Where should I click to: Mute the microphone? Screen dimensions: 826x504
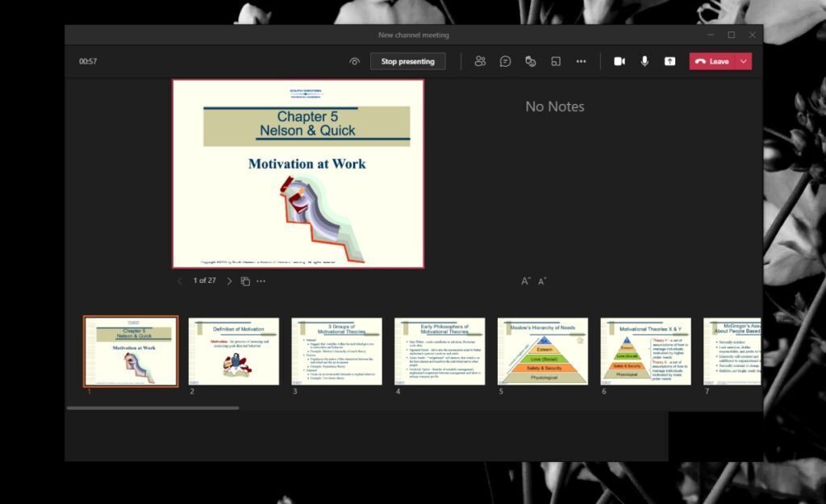click(x=643, y=60)
